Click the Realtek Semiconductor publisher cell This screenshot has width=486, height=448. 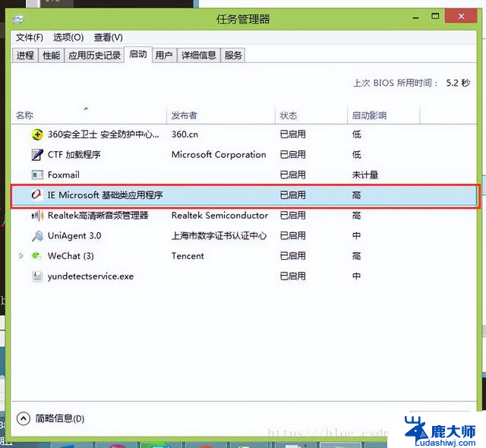(x=219, y=216)
